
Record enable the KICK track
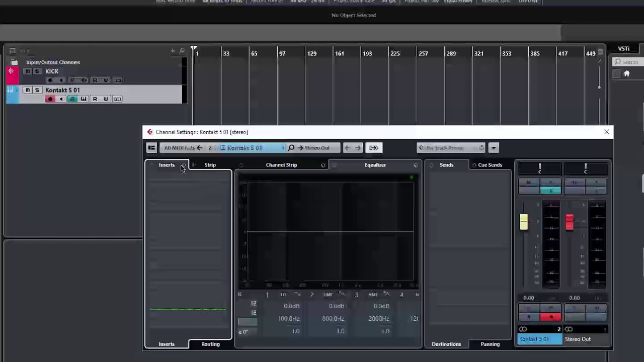[x=50, y=80]
